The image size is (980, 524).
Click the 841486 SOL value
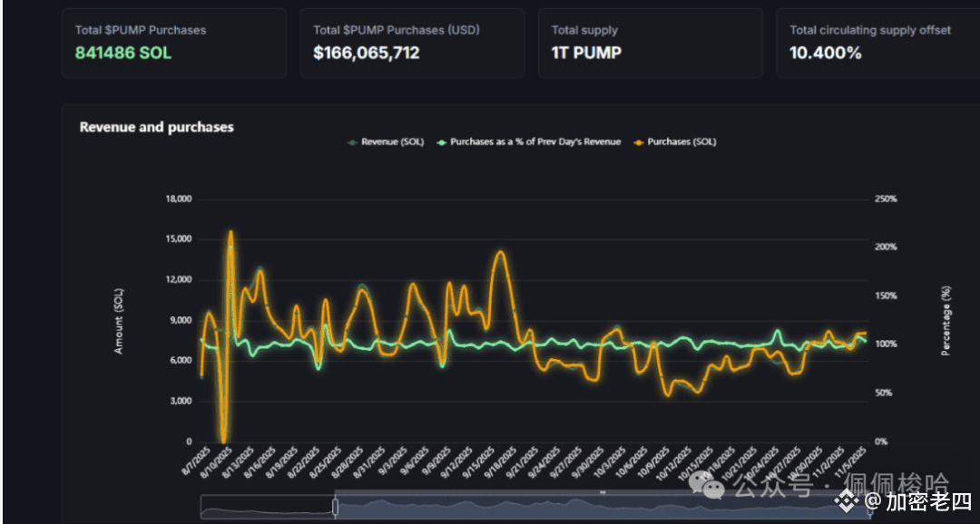(122, 53)
